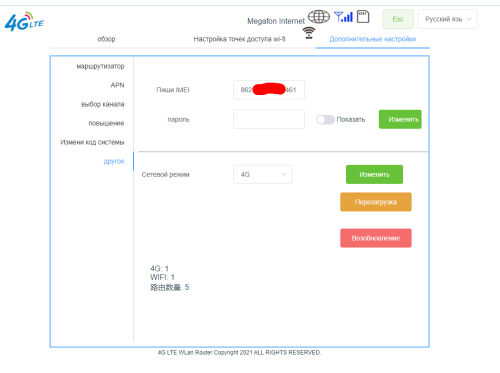Viewport: 500px width, 373px height.
Task: Click the green Изменить button beside password
Action: [400, 119]
